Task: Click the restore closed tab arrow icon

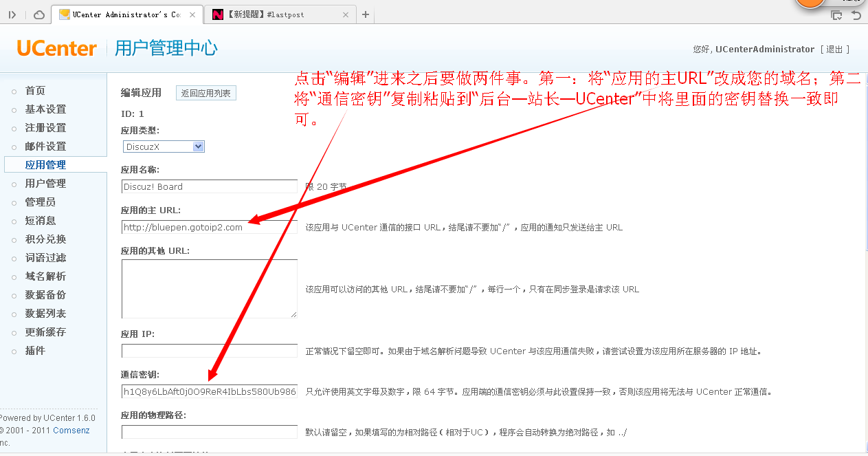Action: tap(856, 15)
